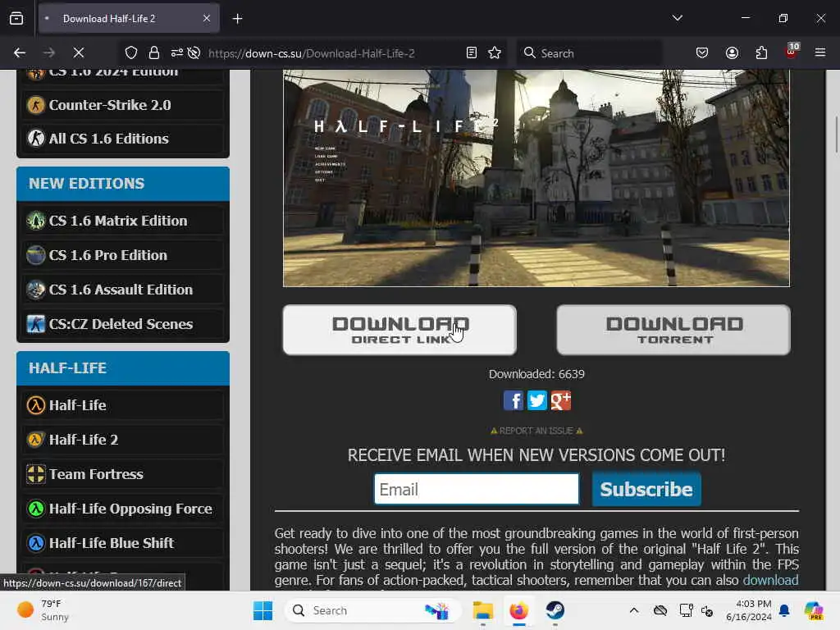
Task: Stop page loading with the X button
Action: click(x=79, y=52)
